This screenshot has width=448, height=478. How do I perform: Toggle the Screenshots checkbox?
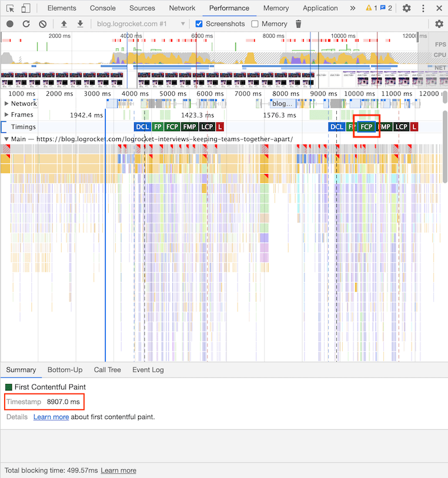coord(199,24)
